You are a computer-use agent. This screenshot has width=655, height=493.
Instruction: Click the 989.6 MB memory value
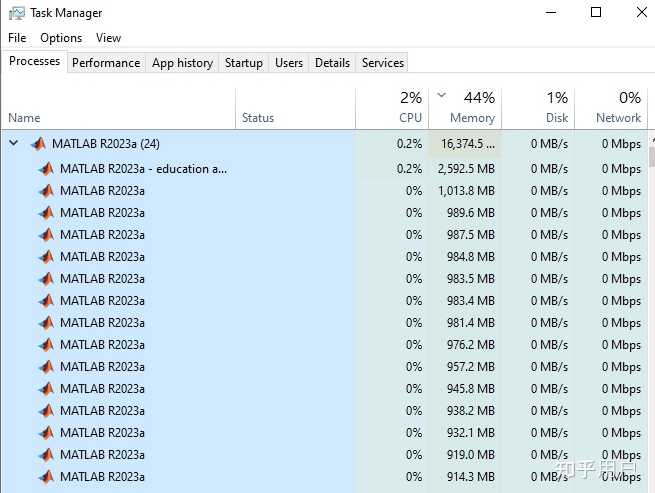471,213
